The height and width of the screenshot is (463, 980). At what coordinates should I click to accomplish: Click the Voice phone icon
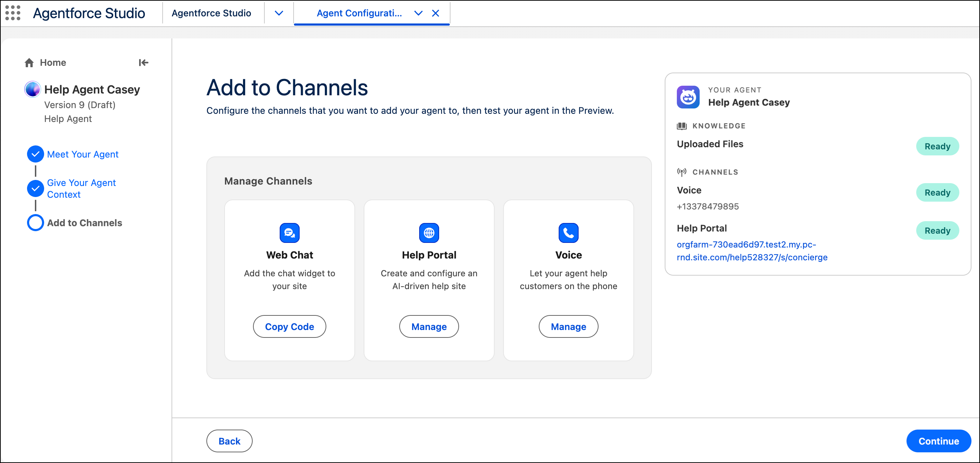coord(568,233)
